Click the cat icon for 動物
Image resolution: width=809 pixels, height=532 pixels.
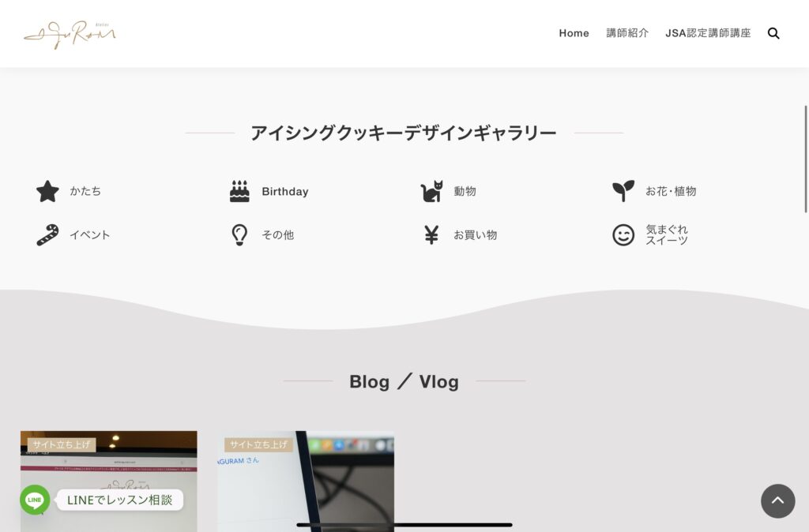[x=431, y=191]
